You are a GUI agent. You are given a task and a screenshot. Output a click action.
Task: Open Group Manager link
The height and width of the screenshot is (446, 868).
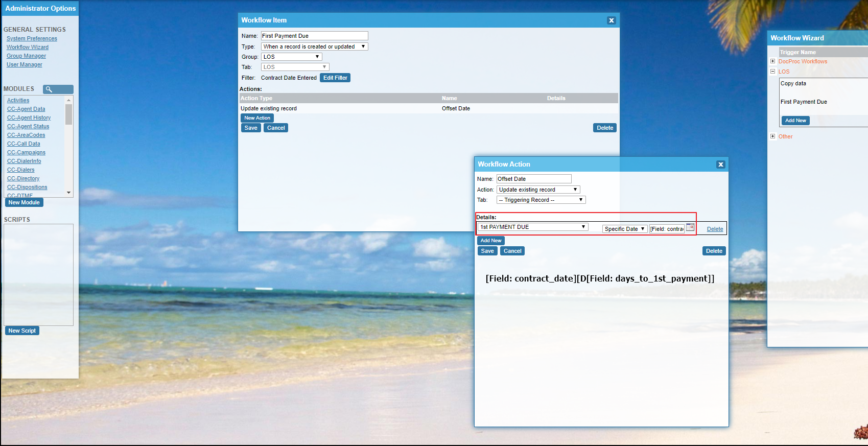[26, 56]
